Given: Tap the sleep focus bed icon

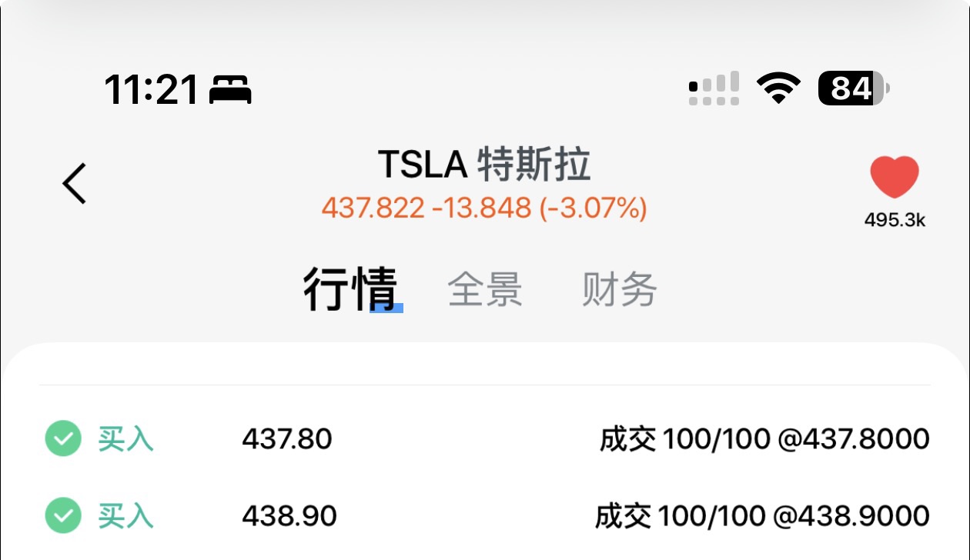Looking at the screenshot, I should point(231,90).
